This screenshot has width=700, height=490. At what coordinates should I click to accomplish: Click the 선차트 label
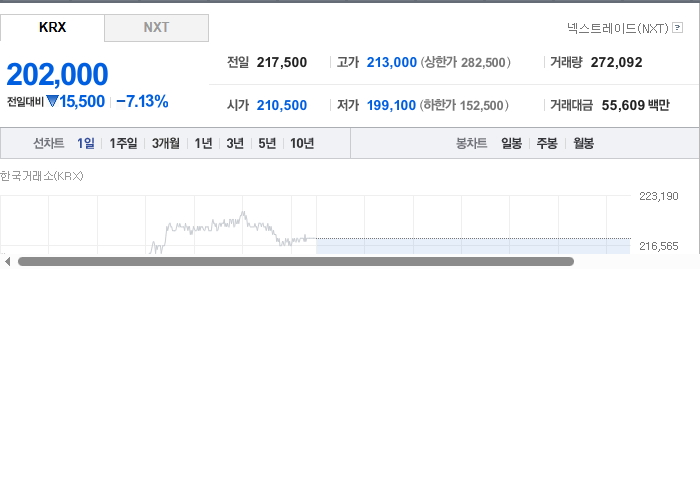(x=49, y=143)
